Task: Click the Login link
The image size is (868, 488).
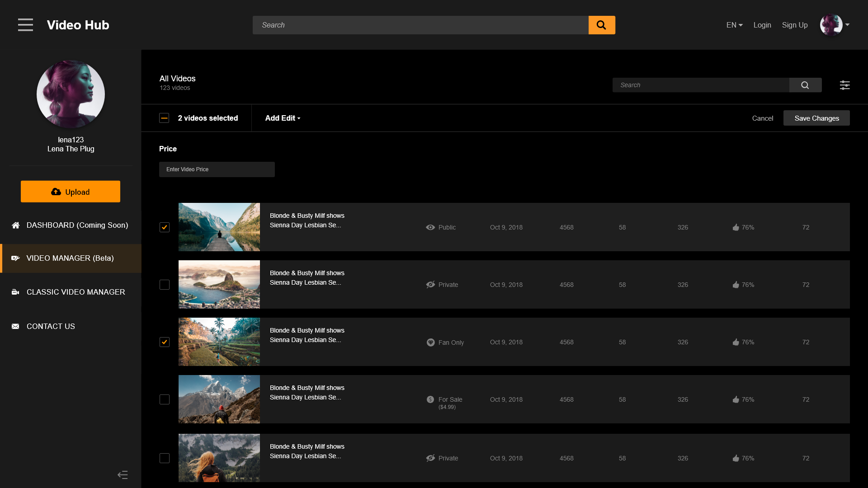Action: (762, 25)
